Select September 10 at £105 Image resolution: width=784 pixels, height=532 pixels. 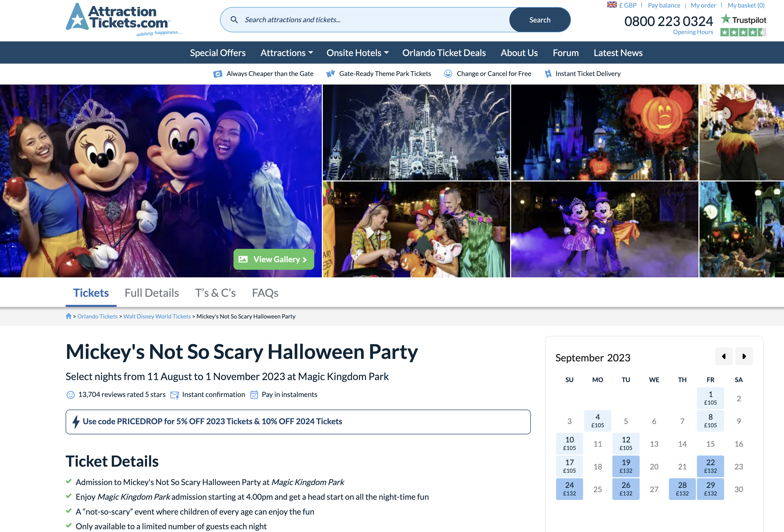[569, 443]
